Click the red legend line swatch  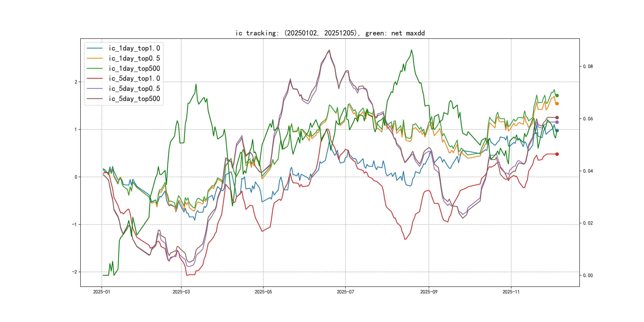(x=94, y=79)
